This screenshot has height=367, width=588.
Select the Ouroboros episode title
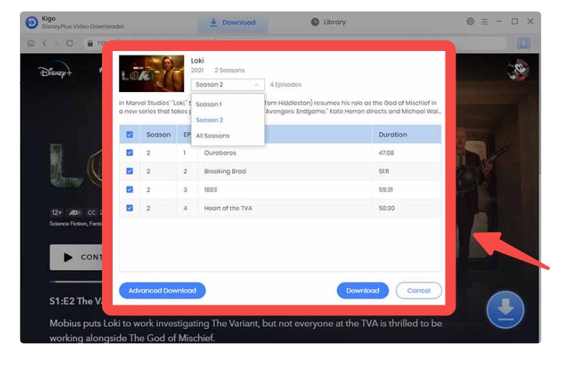tap(220, 153)
